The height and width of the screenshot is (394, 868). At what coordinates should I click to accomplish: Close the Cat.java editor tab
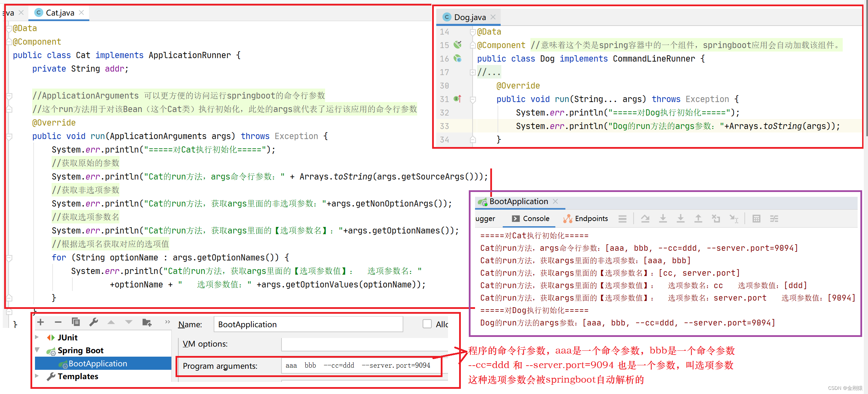click(x=81, y=12)
